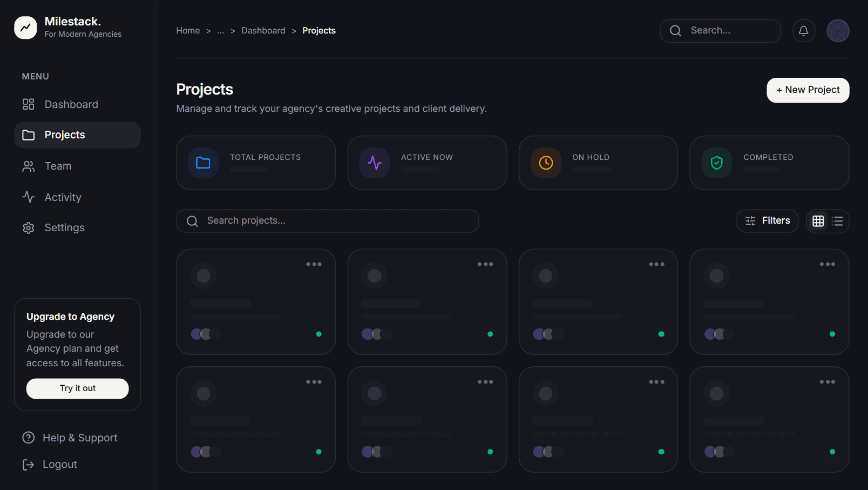Viewport: 868px width, 490px height.
Task: Open options menu of second top-row card
Action: tap(485, 264)
